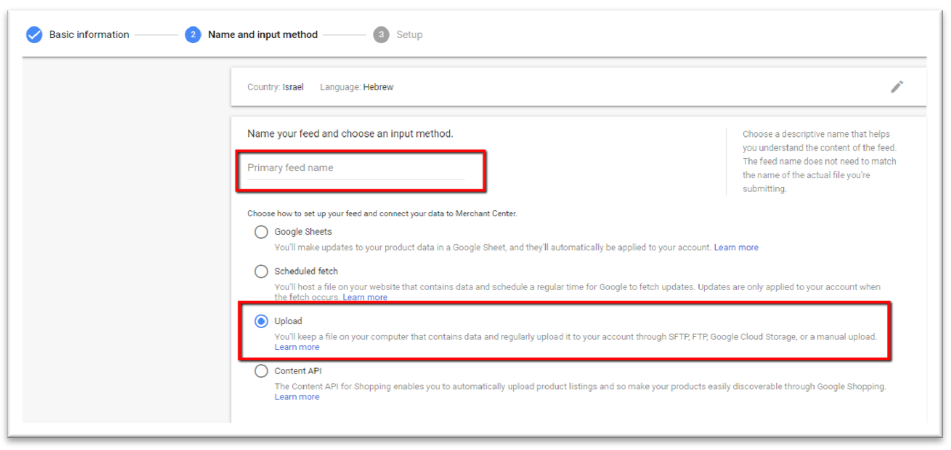Click the step 2 circle icon
Screen dimensions: 951x450
193,35
